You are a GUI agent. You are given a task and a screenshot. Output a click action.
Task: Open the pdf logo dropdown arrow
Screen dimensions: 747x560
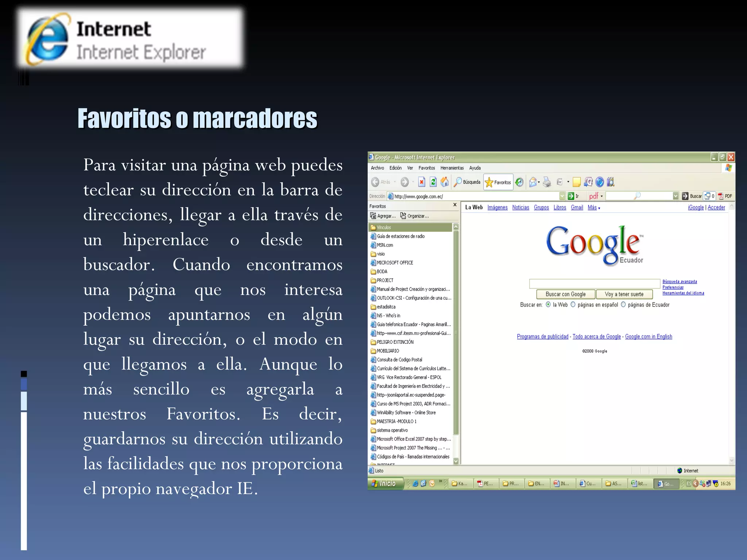[602, 196]
